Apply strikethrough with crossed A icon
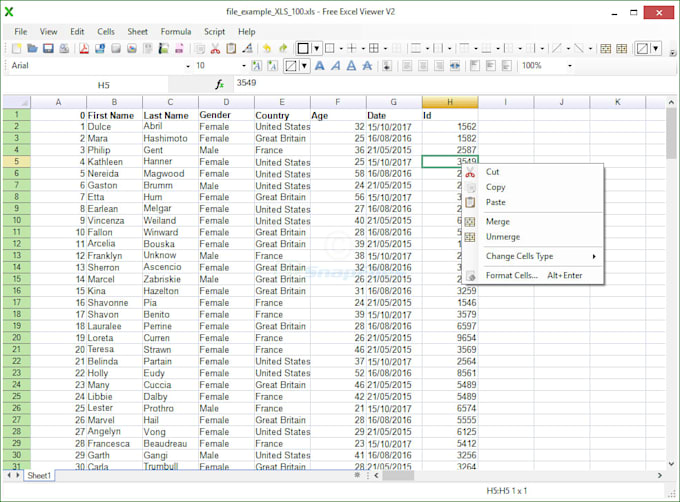This screenshot has width=680, height=502. pyautogui.click(x=367, y=66)
